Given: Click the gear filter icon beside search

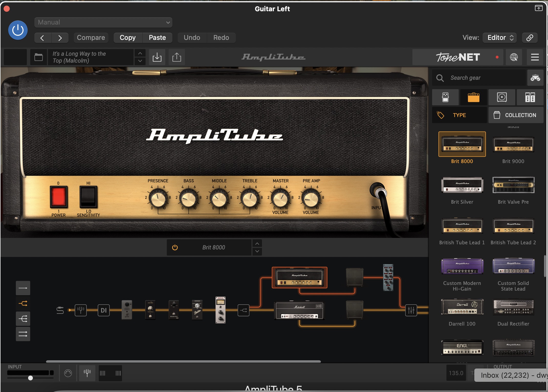Looking at the screenshot, I should click(x=535, y=78).
